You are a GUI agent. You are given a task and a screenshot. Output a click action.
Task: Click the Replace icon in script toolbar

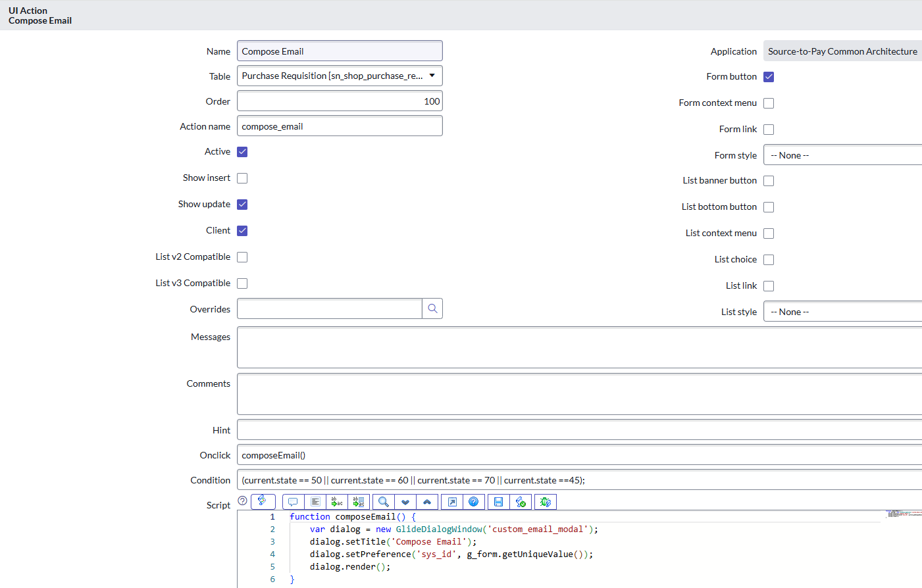coord(337,502)
